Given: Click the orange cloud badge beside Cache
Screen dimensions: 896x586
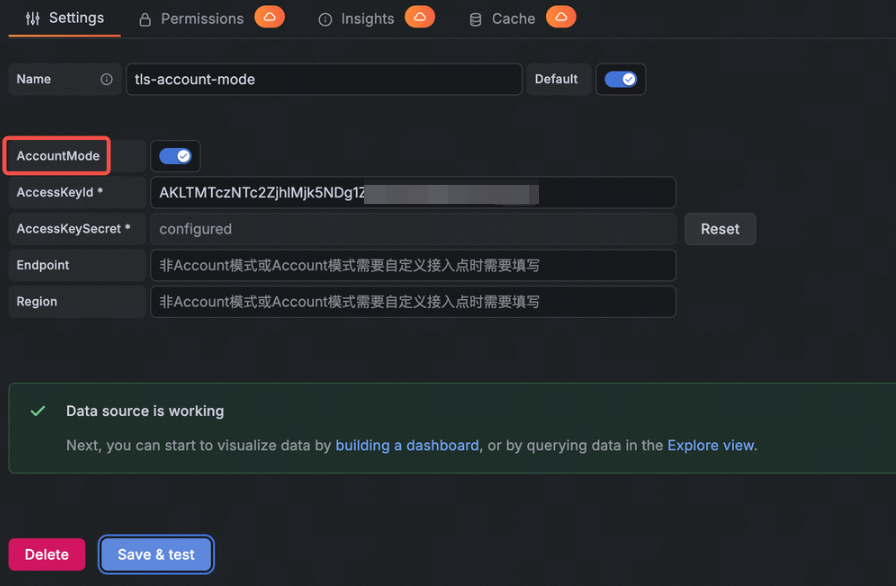Looking at the screenshot, I should click(x=561, y=17).
